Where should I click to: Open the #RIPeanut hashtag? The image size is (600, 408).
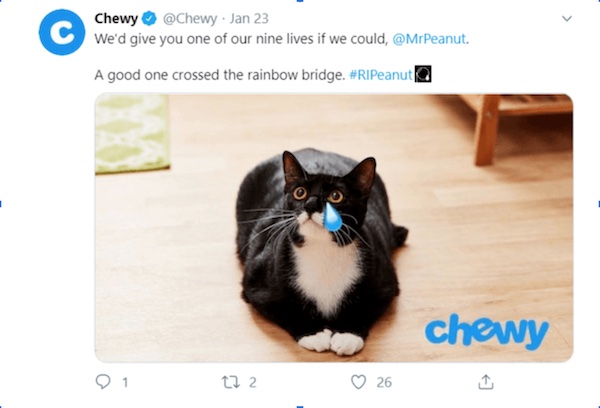(381, 75)
